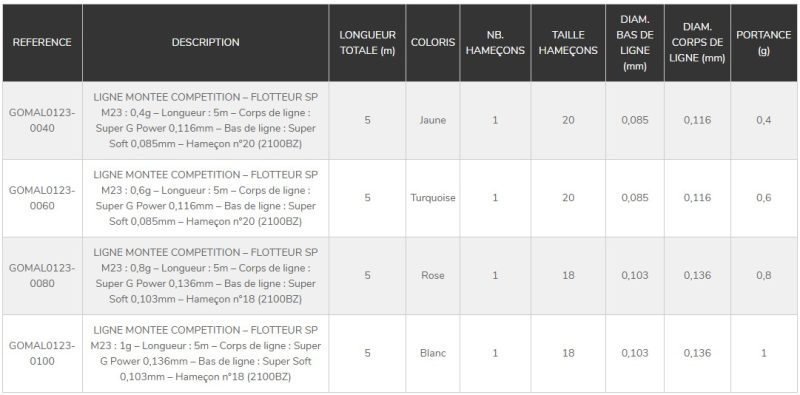Click the 0,8 portance value
Screen dimensions: 800x395
[x=764, y=276]
